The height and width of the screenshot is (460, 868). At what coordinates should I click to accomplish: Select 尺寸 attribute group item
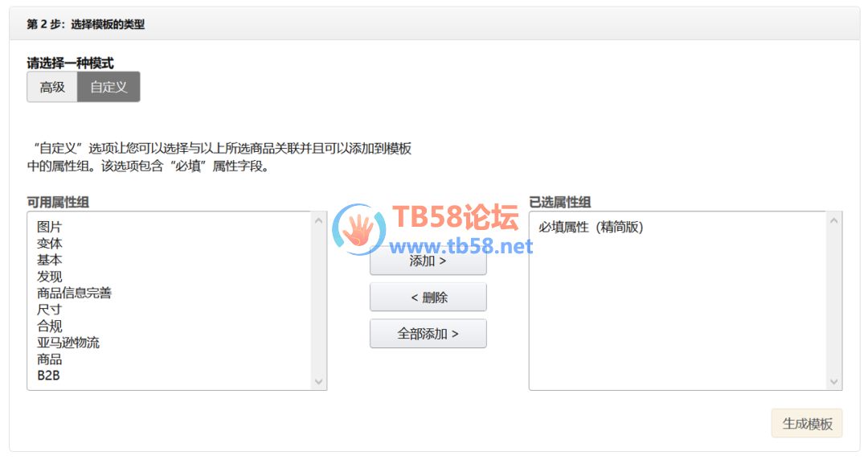coord(49,310)
